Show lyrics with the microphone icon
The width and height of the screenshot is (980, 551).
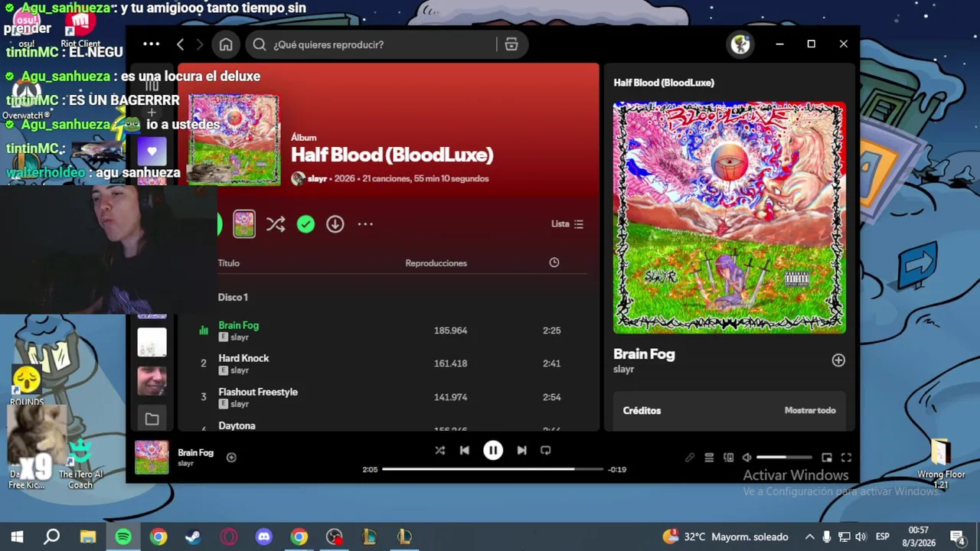tap(690, 458)
